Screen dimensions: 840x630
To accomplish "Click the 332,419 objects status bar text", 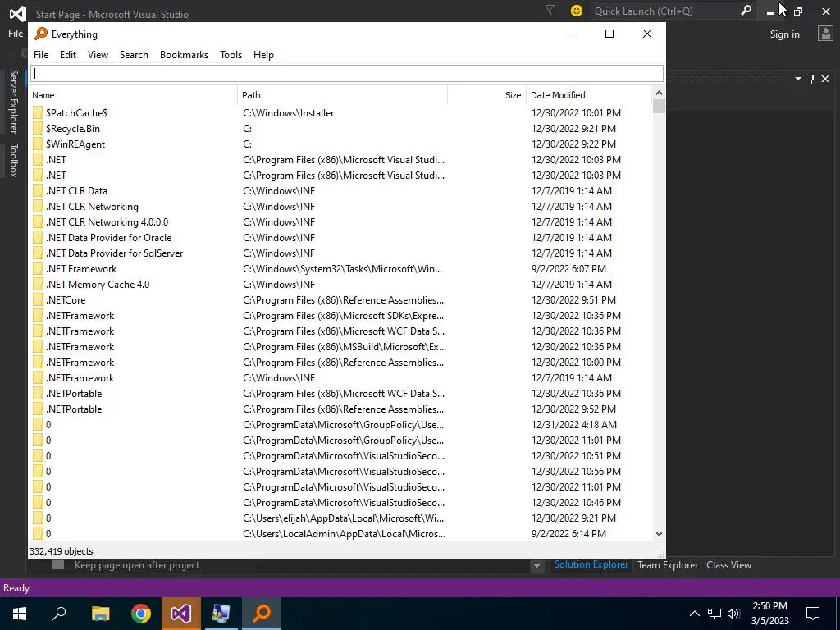I will 61,551.
